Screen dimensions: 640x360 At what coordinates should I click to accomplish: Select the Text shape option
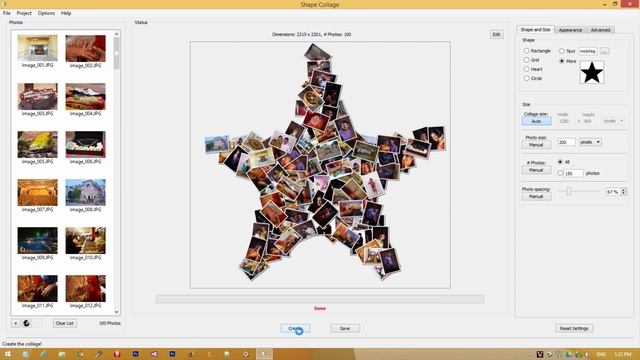(x=567, y=51)
